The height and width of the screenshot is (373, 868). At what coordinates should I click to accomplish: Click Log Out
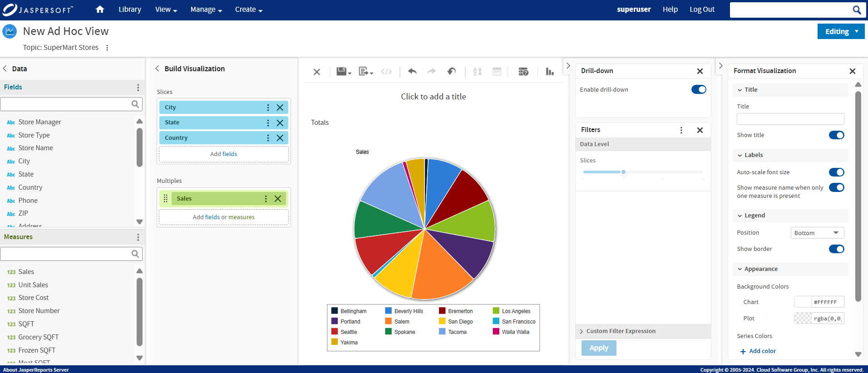(702, 10)
